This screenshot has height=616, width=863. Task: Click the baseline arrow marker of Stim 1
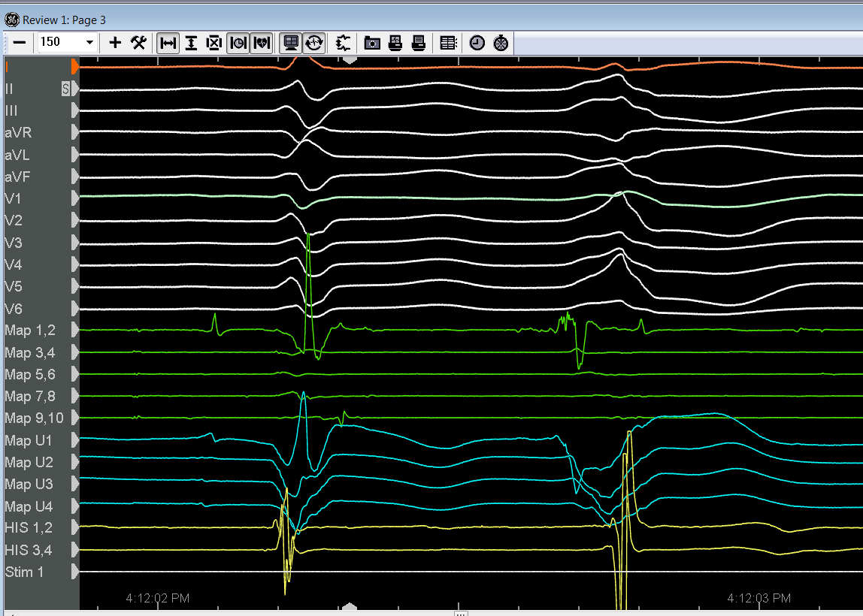75,572
